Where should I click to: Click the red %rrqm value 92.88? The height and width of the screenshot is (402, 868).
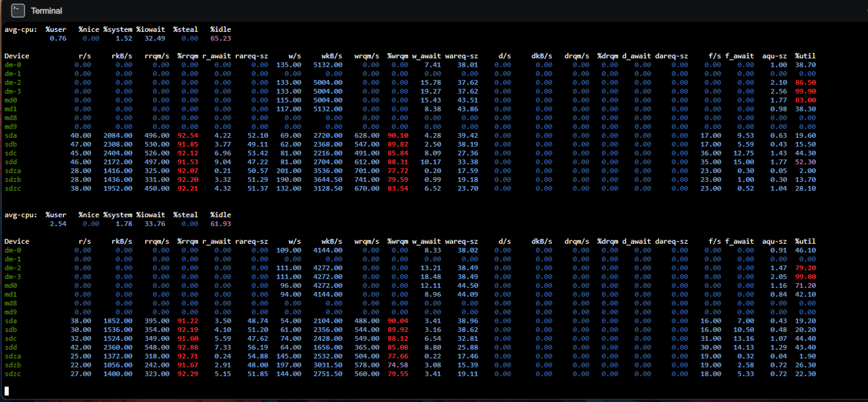[189, 348]
